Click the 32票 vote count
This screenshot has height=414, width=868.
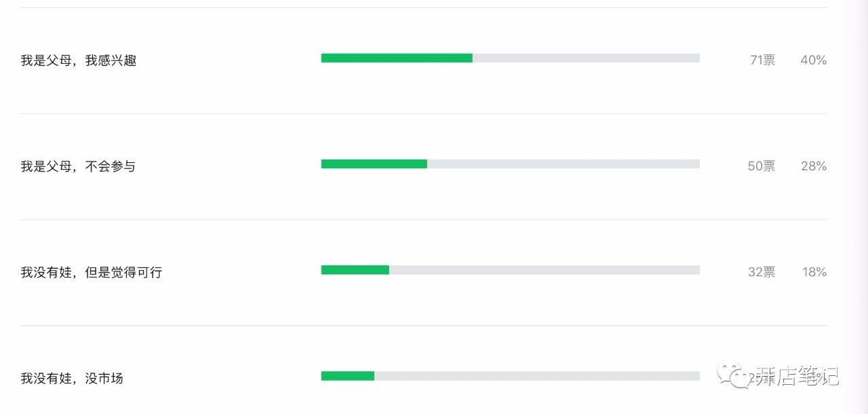[x=762, y=272]
